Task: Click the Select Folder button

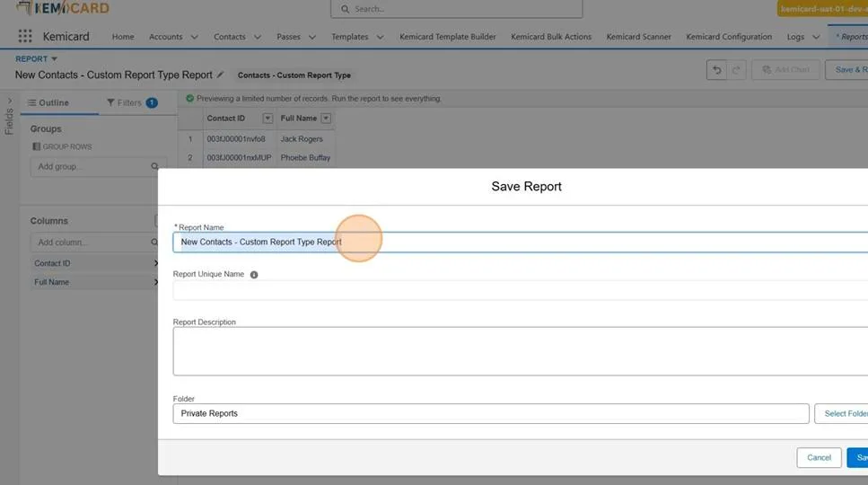Action: tap(841, 413)
